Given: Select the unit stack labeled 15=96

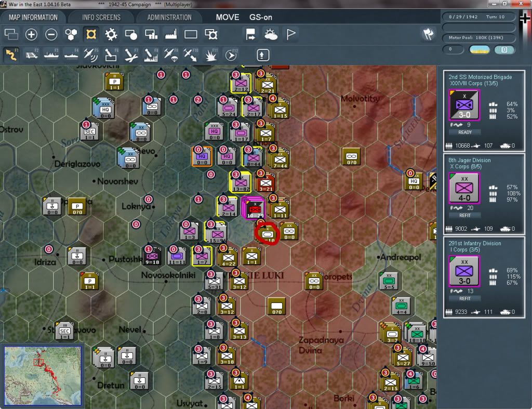Looking at the screenshot, I should [x=217, y=233].
